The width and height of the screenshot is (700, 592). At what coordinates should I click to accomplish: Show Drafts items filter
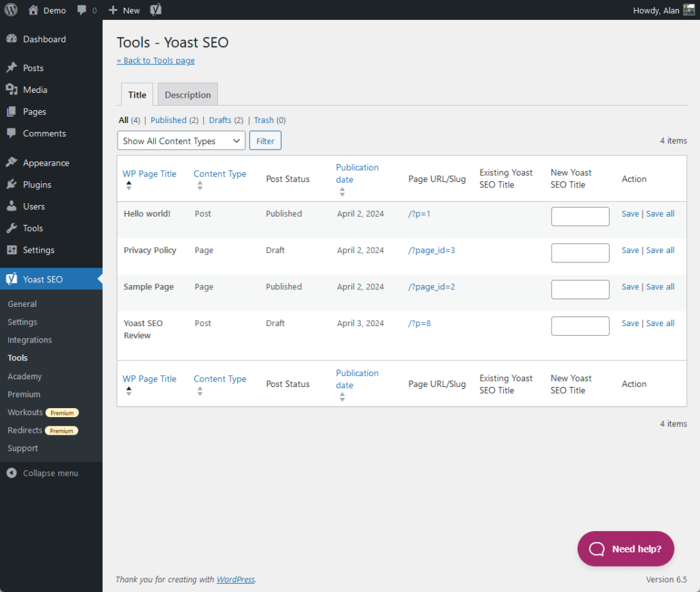click(220, 120)
